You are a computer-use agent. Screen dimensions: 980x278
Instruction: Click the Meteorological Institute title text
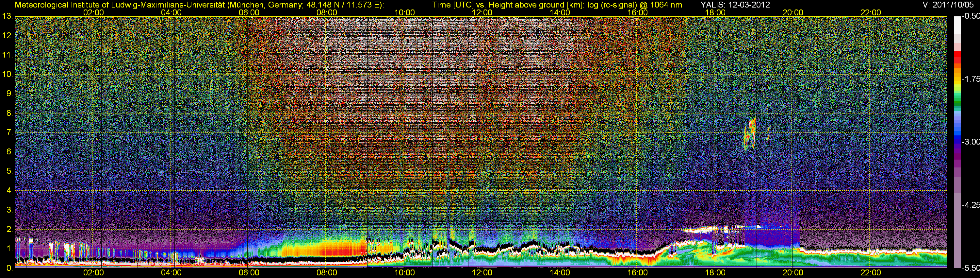199,5
